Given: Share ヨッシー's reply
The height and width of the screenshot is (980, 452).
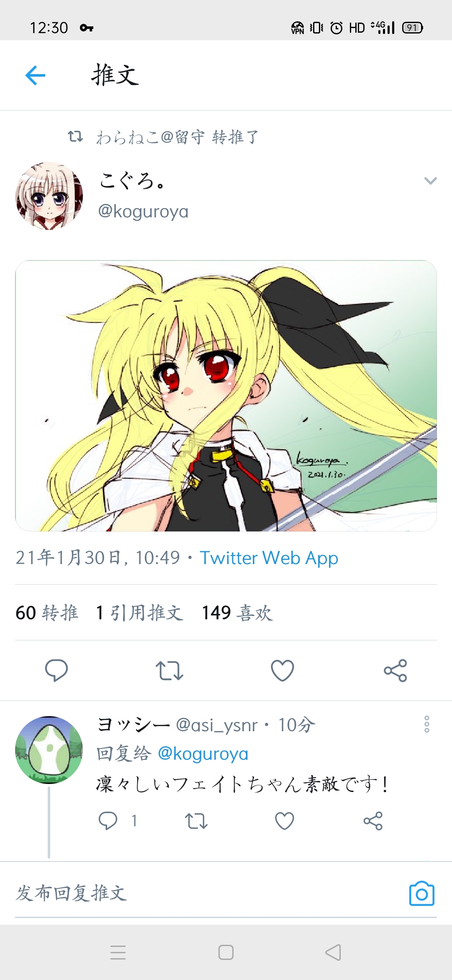Looking at the screenshot, I should click(373, 820).
